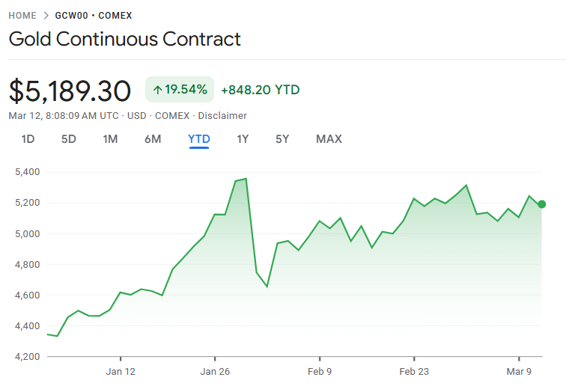Click the Gold Continuous Contract title
This screenshot has width=566, height=392.
tap(125, 39)
